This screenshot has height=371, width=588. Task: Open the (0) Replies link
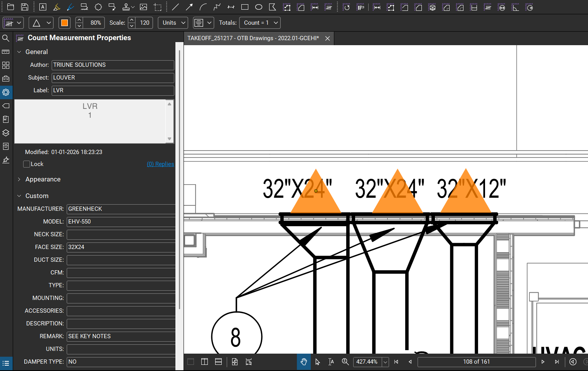160,164
